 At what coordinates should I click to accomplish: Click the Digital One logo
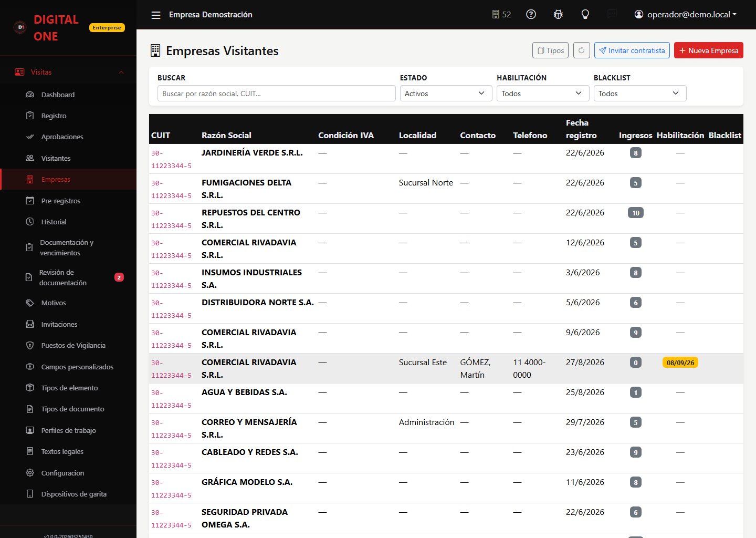coord(20,27)
